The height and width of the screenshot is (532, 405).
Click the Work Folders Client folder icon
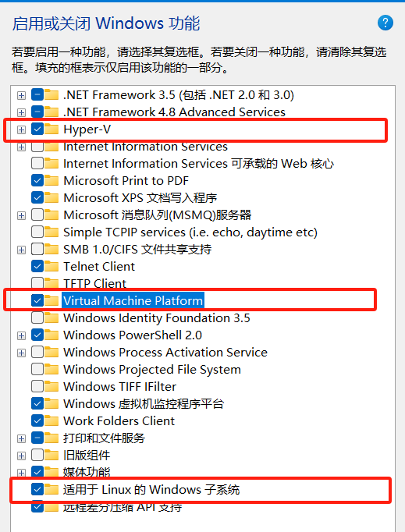52,420
